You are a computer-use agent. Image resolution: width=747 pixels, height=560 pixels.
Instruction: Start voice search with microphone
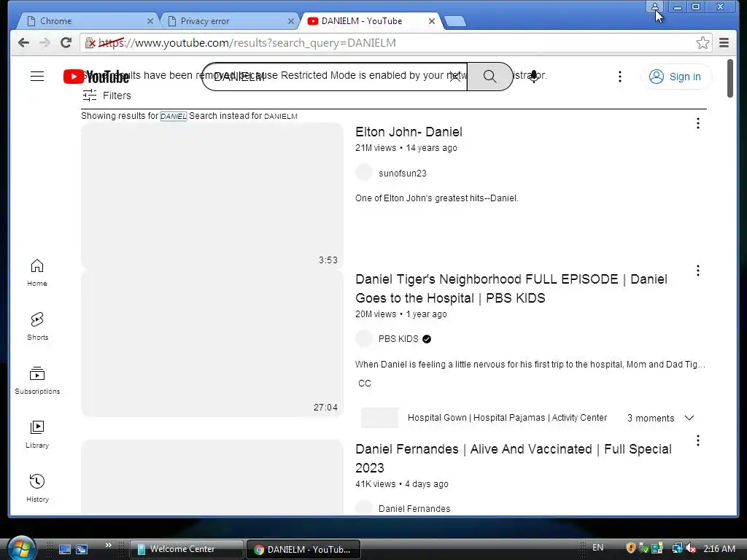click(x=534, y=76)
